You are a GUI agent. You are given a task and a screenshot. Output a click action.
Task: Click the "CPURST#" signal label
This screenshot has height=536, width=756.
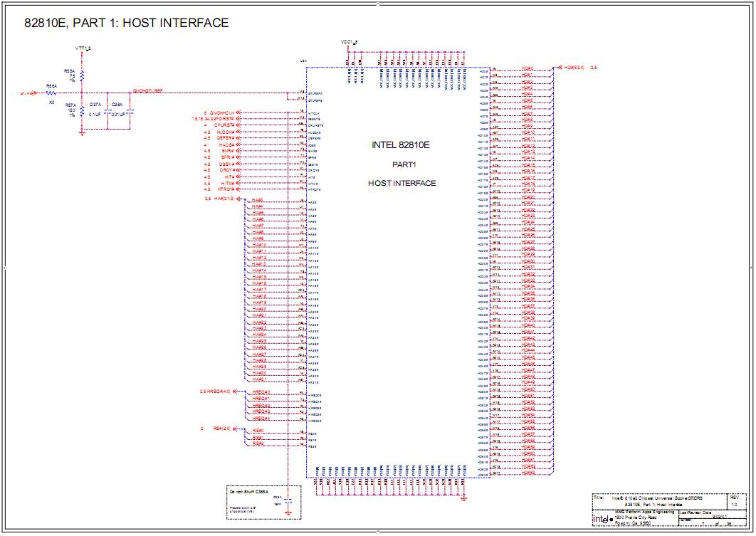(224, 125)
